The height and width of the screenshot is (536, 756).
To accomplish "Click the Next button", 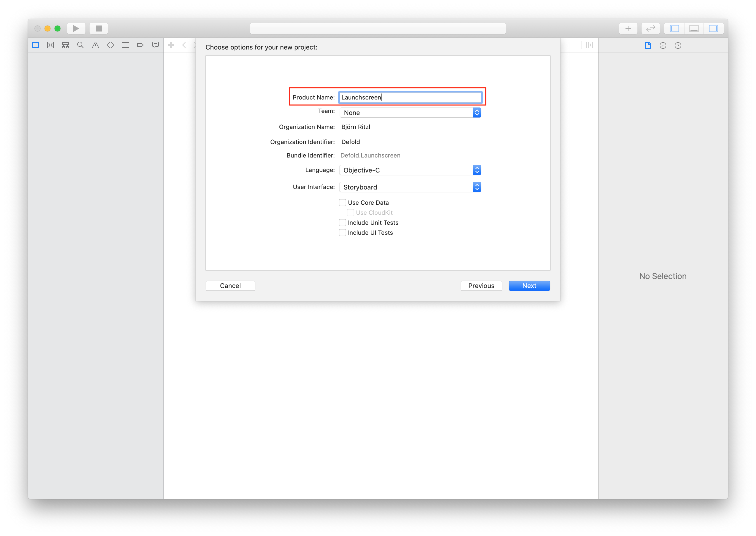I will click(x=529, y=285).
